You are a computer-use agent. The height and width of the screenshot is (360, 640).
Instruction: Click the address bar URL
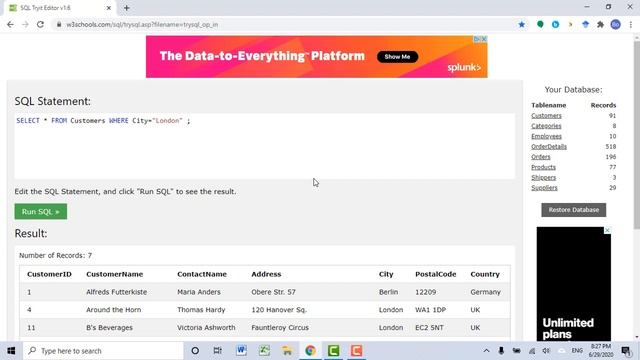(142, 24)
